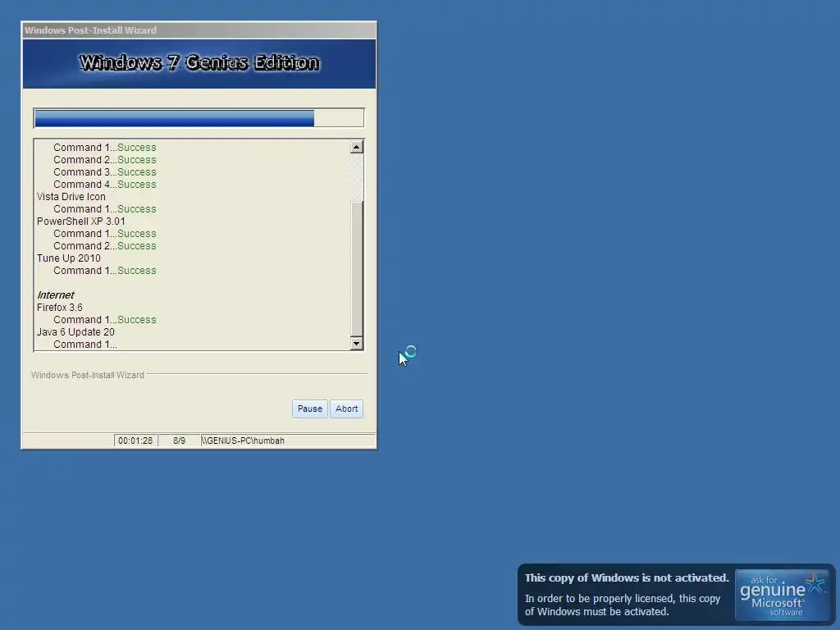
Task: Click the 'Internet' section heading
Action: coord(55,295)
